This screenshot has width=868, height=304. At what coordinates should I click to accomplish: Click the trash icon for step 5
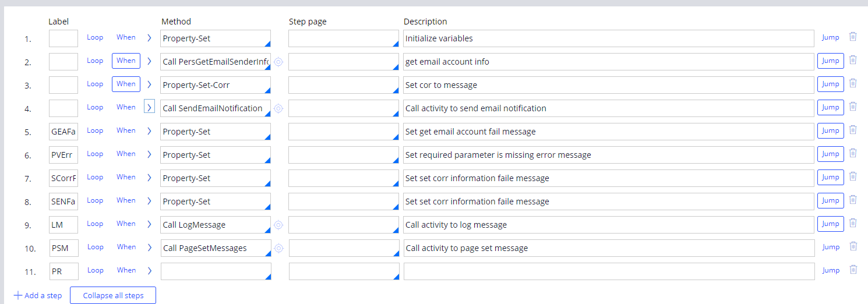[x=853, y=130]
